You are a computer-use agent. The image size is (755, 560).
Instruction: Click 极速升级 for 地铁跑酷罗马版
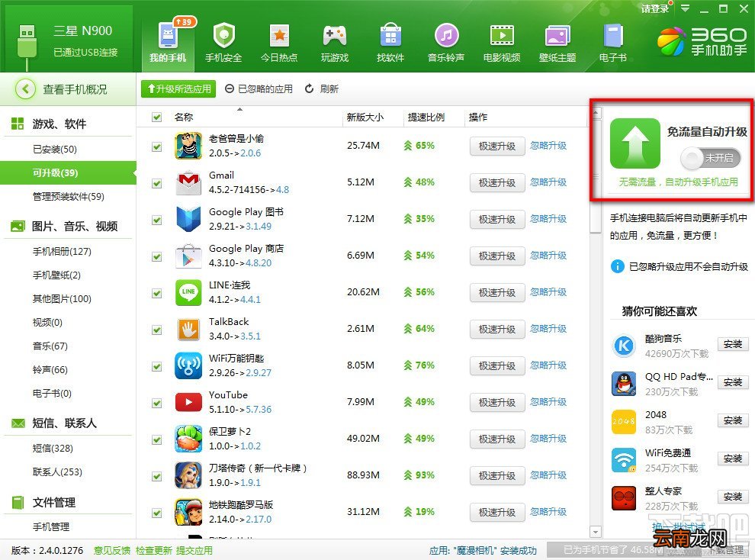pyautogui.click(x=497, y=513)
